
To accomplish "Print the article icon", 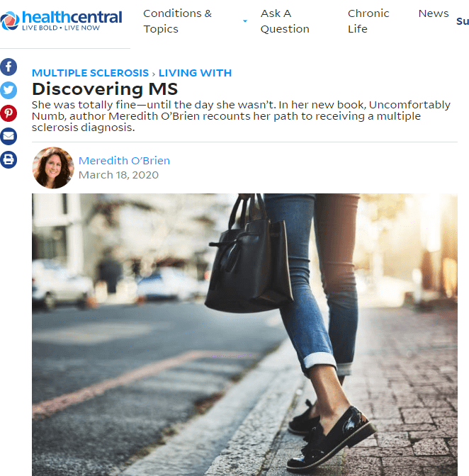I will point(9,159).
